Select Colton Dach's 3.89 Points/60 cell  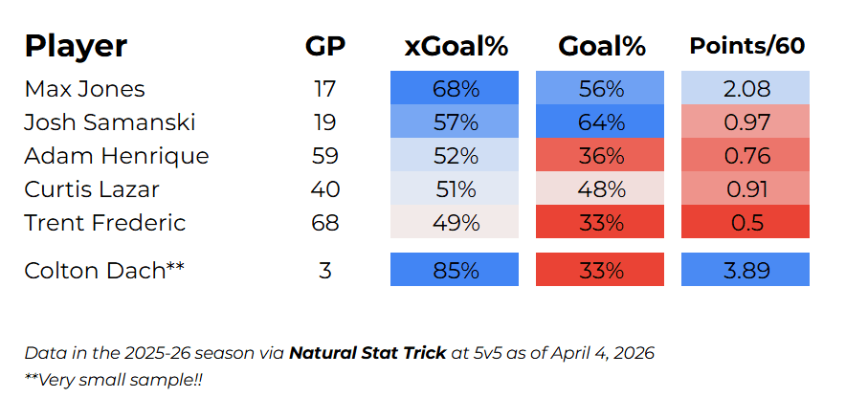click(x=746, y=270)
